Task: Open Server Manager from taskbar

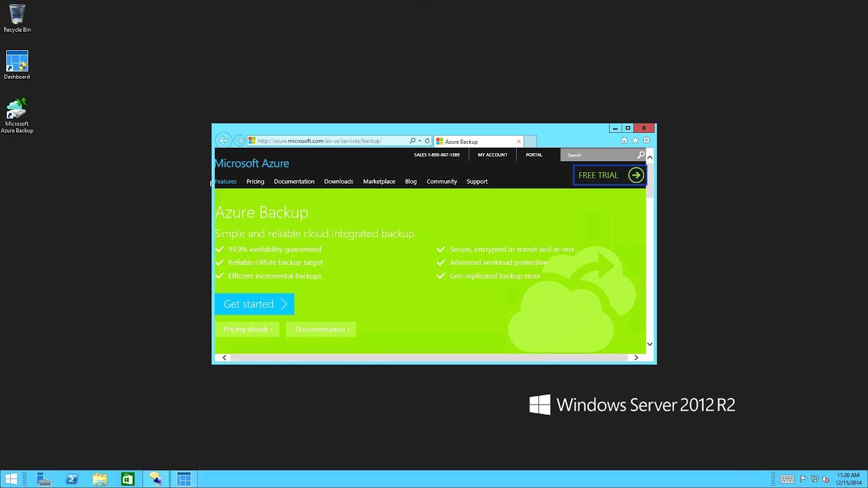Action: coord(44,479)
